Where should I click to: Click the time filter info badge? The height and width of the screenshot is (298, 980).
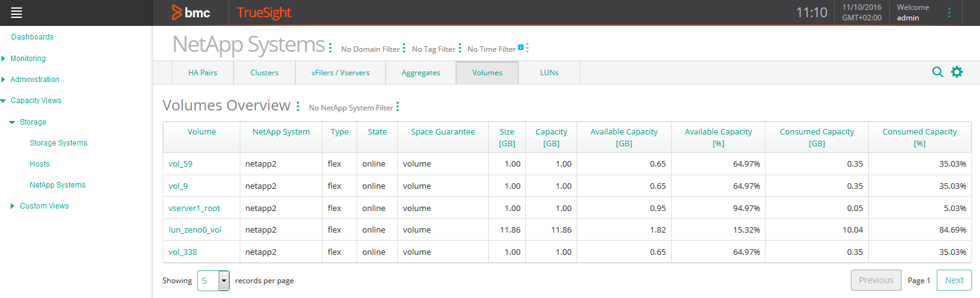point(521,47)
